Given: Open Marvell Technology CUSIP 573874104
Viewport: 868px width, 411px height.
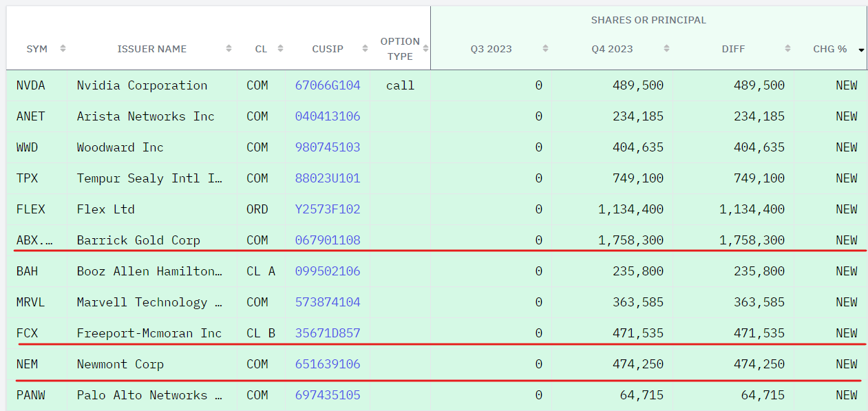Looking at the screenshot, I should (x=328, y=302).
